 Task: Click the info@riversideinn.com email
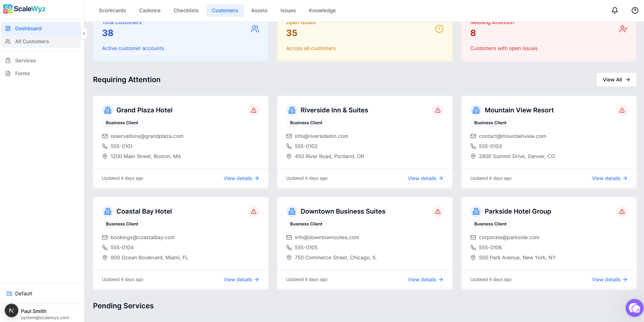(x=321, y=136)
